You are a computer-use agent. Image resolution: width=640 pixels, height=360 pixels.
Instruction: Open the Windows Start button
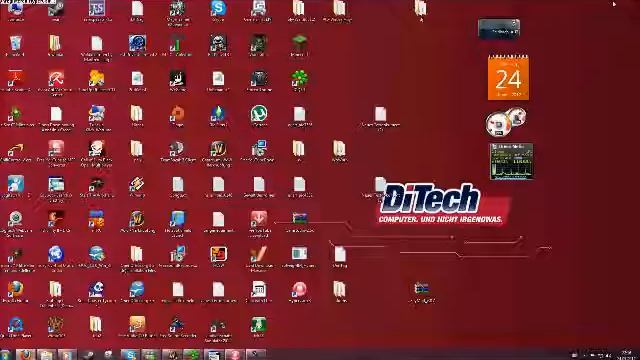click(x=5, y=355)
